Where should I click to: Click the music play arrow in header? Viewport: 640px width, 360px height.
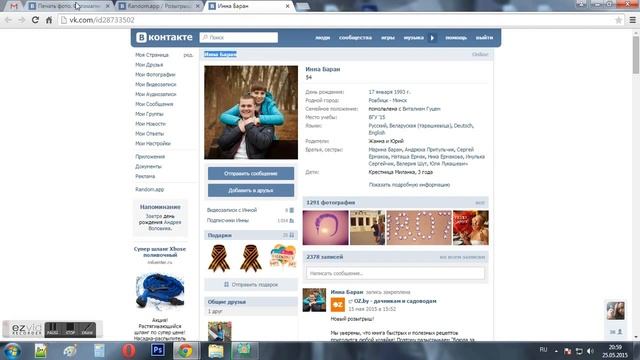(x=432, y=38)
